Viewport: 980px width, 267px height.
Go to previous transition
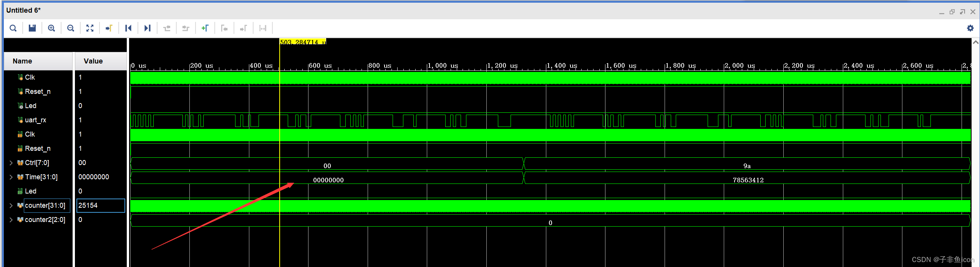point(167,28)
